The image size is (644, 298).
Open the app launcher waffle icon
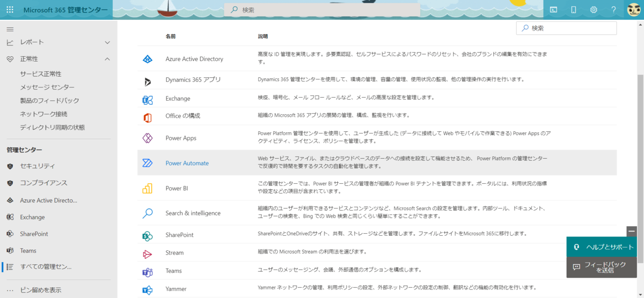coord(10,10)
